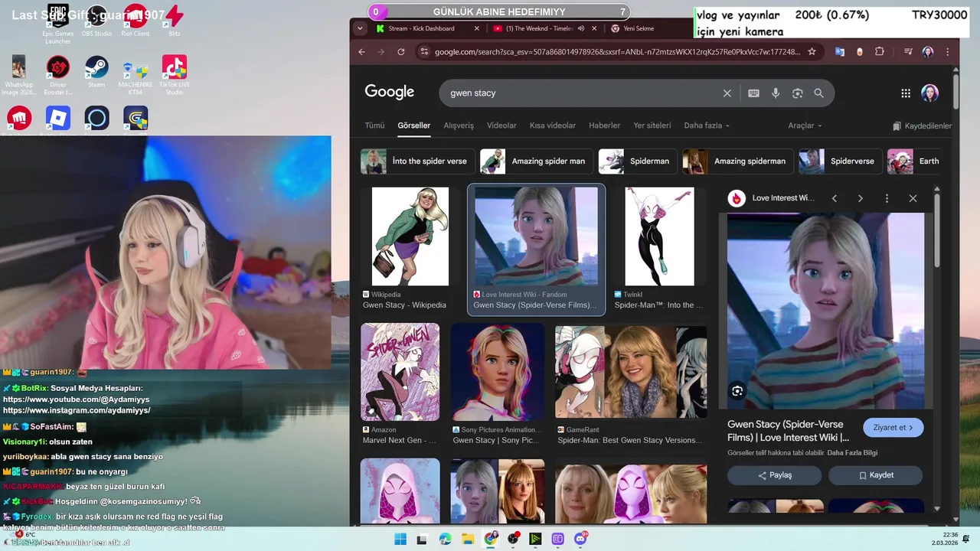Click the magnifier search button
Viewport: 980px width, 551px height.
coord(818,93)
